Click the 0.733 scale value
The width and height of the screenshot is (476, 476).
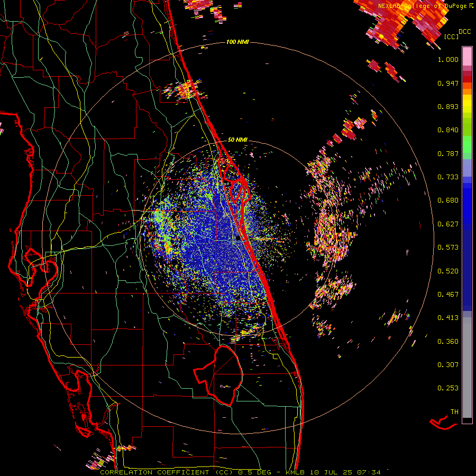tap(448, 177)
